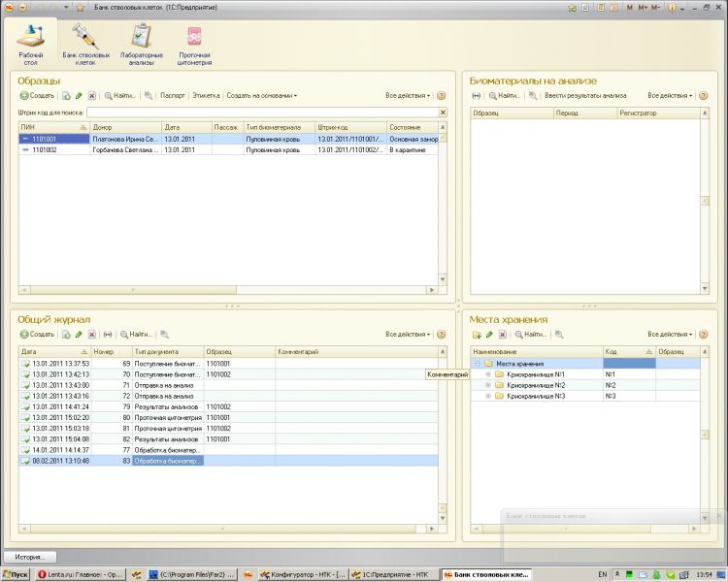Image resolution: width=728 pixels, height=582 pixels.
Task: Click the Паспорт button in Образцы
Action: pos(173,96)
